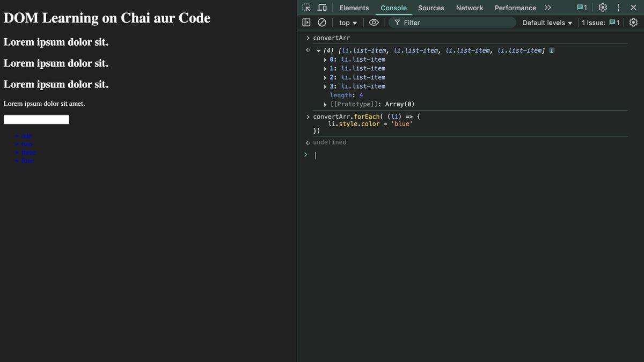
Task: Toggle the device toolbar icon
Action: pos(322,8)
